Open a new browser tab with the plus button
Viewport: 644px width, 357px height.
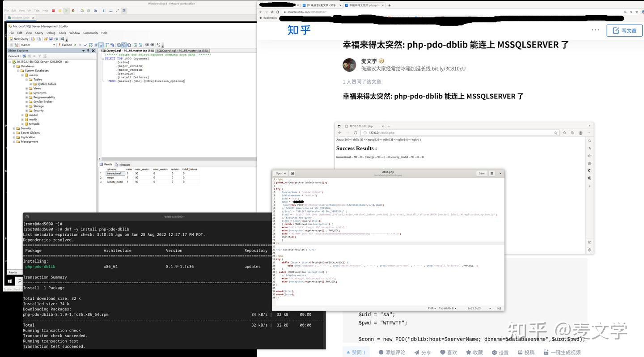click(x=389, y=5)
